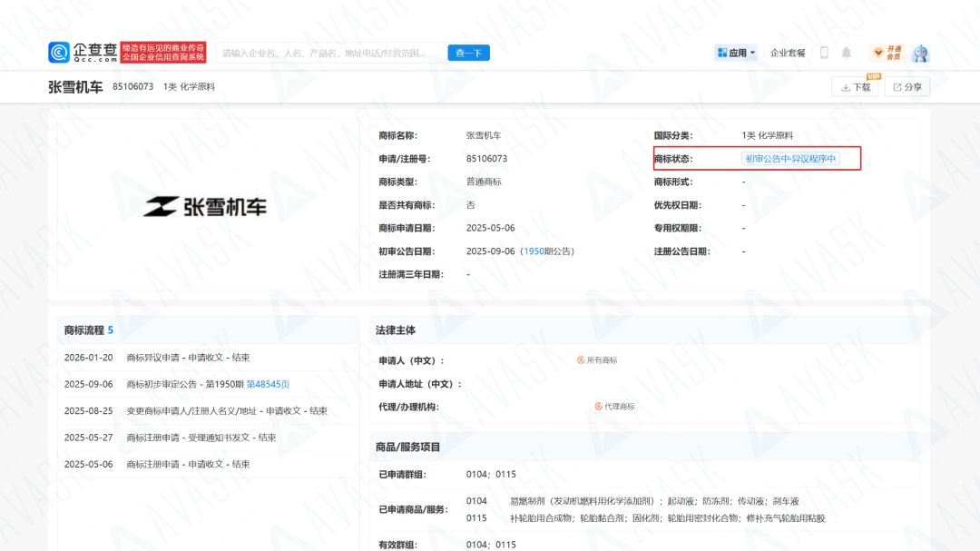Click the 2025-05-27 受理通知书发文 row
The width and height of the screenshot is (980, 551).
206,438
